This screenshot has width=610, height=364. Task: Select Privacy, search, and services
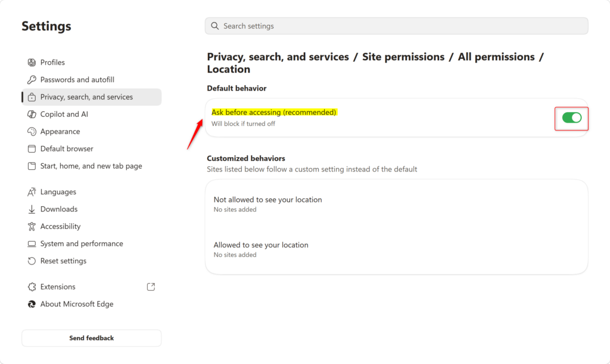coord(91,97)
